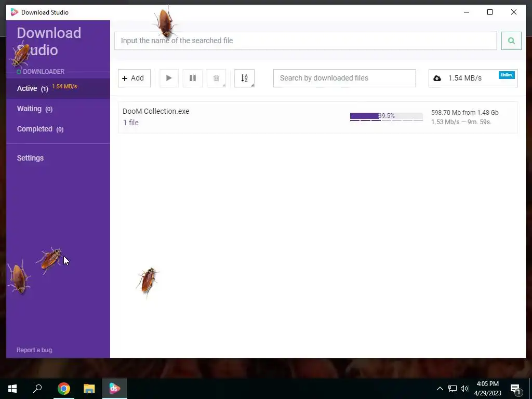This screenshot has width=532, height=399.
Task: Minimize the Download Studio window
Action: tap(467, 12)
